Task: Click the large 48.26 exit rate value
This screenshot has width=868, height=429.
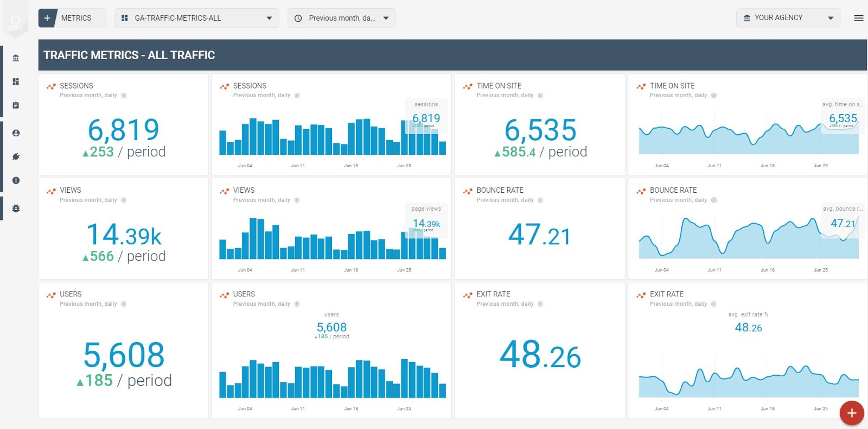Action: click(540, 354)
